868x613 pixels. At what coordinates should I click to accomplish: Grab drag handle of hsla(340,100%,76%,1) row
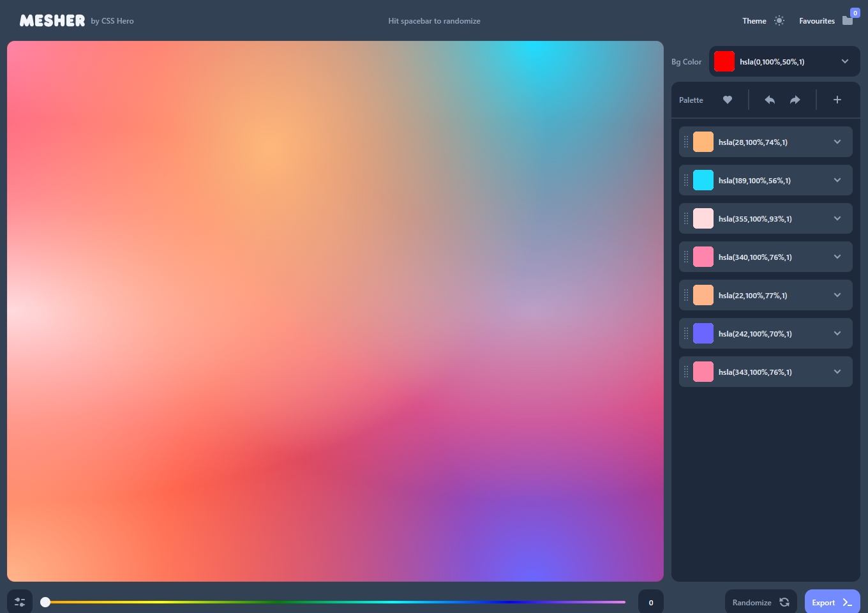686,257
